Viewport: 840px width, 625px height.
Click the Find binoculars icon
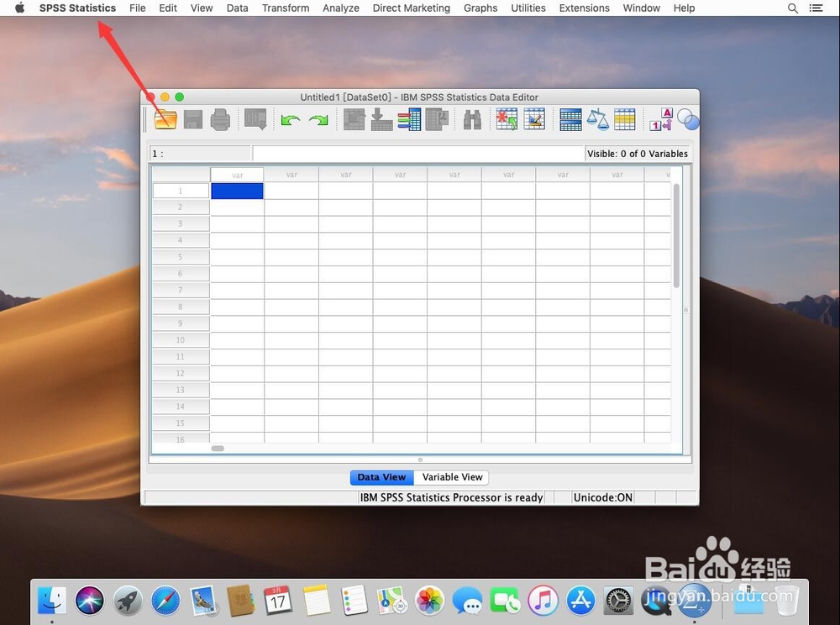coord(472,119)
